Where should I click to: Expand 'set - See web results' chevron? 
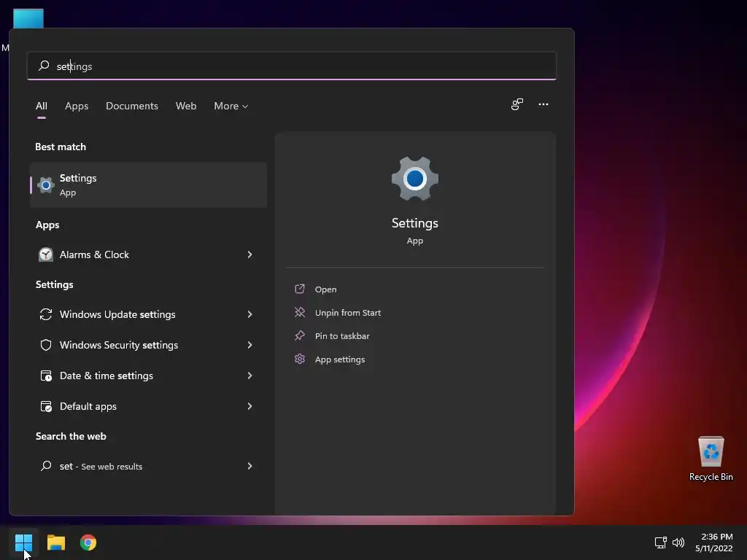pos(249,466)
